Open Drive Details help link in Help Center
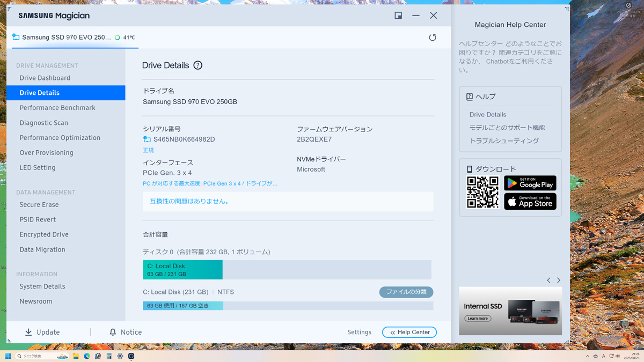The image size is (644, 362). [x=487, y=115]
